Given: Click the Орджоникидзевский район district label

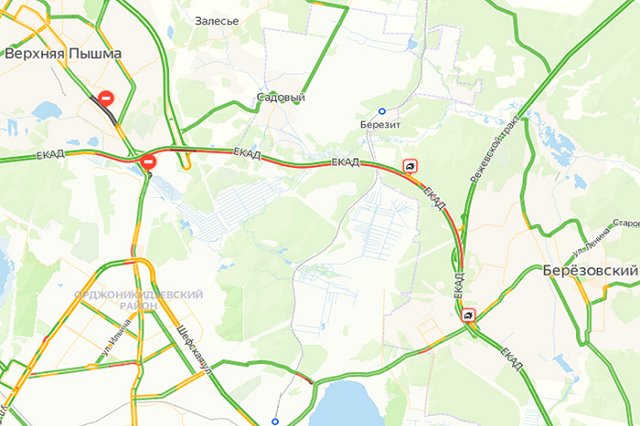Looking at the screenshot, I should coord(139,300).
